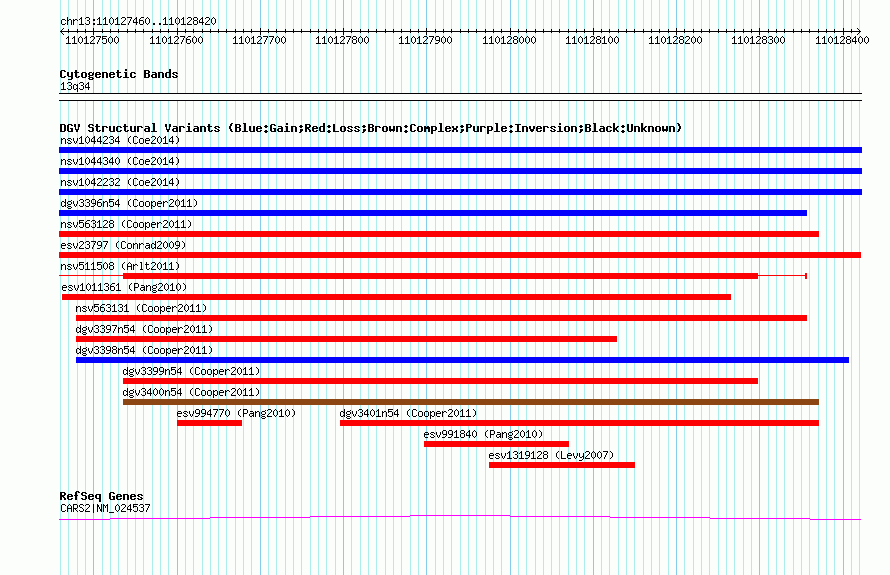
Task: Click the nsv1044234 (Coe2014) blue bar
Action: click(x=460, y=150)
